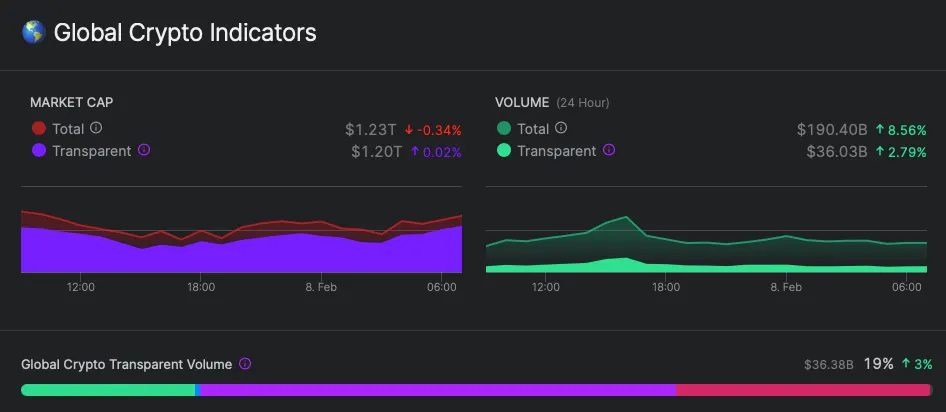This screenshot has width=946, height=412.
Task: Click the Transparent label under Market Cap
Action: (x=92, y=151)
